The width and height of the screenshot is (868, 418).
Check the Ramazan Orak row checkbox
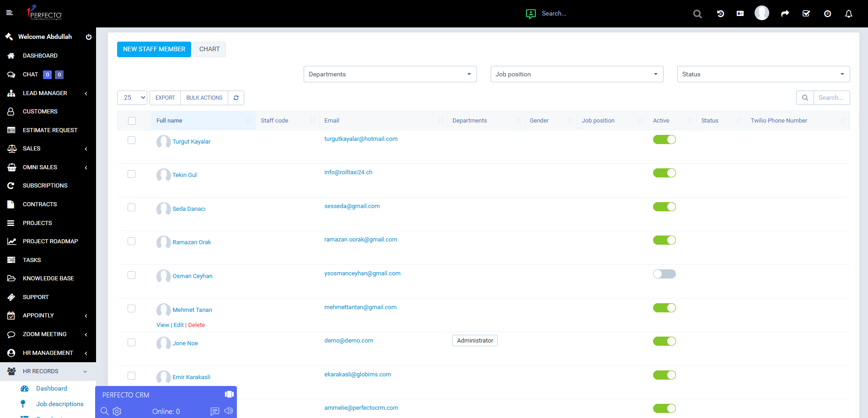[132, 241]
